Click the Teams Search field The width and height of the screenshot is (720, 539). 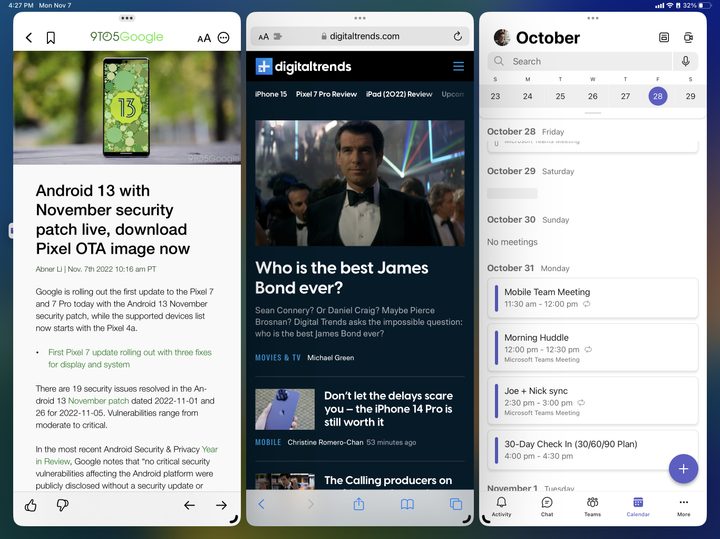click(x=580, y=61)
